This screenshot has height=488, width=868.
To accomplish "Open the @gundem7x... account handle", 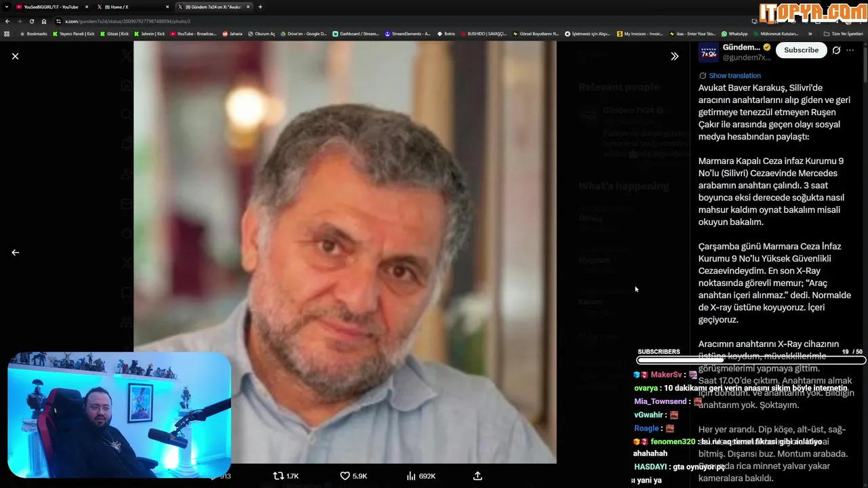I will tap(747, 58).
